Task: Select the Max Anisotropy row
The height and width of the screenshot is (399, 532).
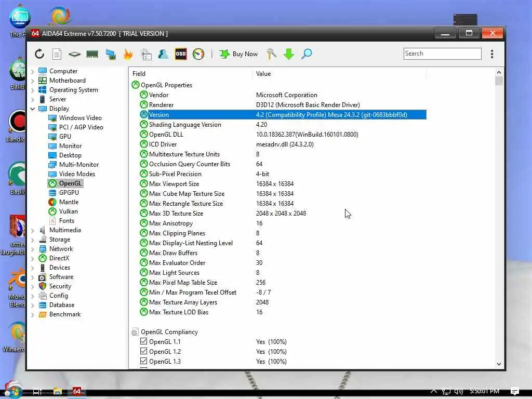Action: [x=283, y=223]
